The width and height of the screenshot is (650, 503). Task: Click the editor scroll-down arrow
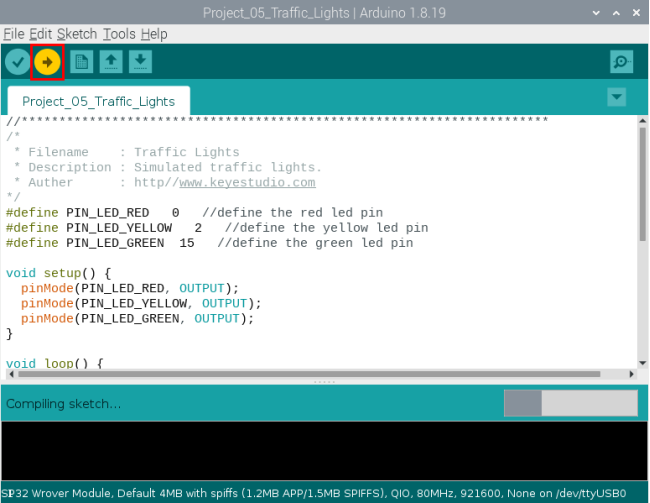642,363
